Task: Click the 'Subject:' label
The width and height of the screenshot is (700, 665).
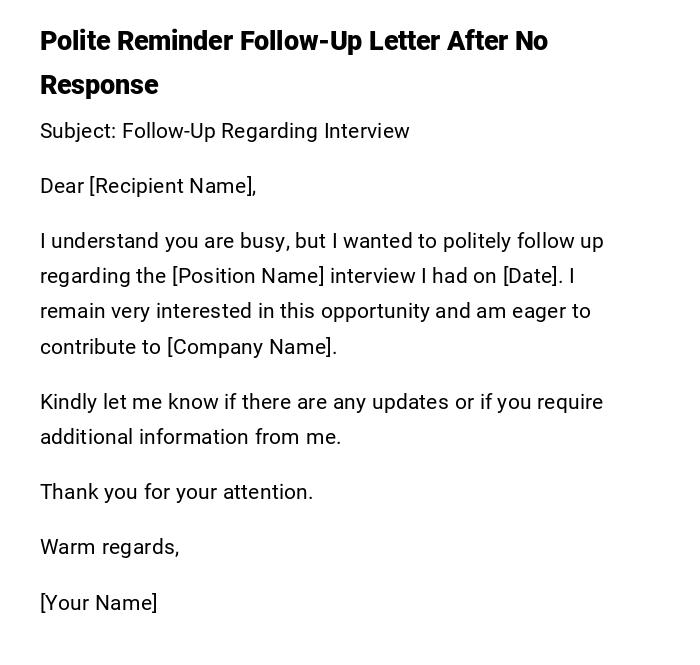Action: (78, 131)
